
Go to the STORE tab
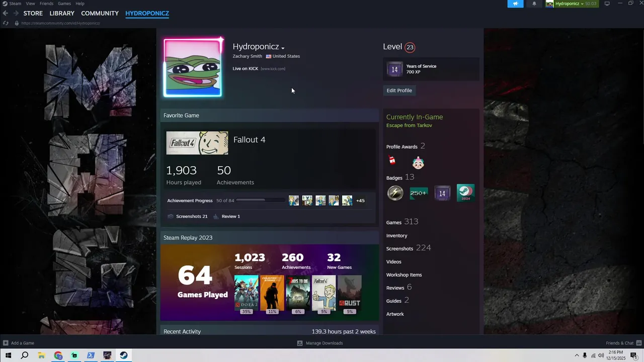coord(33,13)
